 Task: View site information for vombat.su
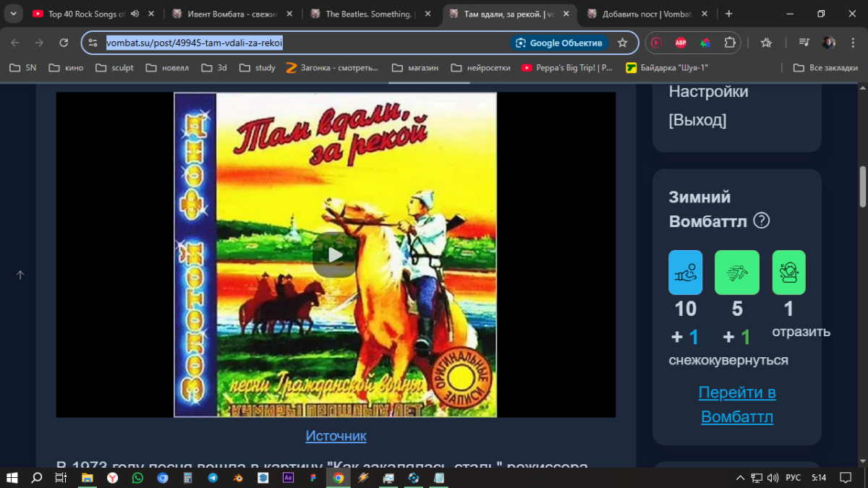(x=93, y=43)
